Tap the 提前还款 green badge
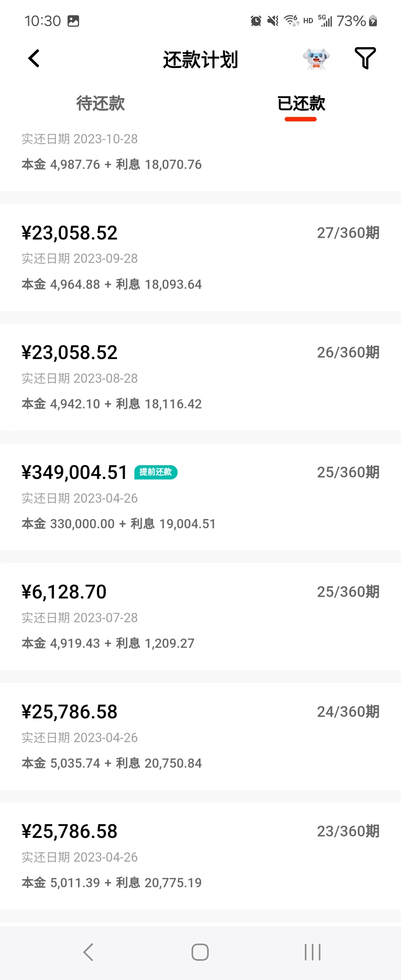 (x=156, y=472)
